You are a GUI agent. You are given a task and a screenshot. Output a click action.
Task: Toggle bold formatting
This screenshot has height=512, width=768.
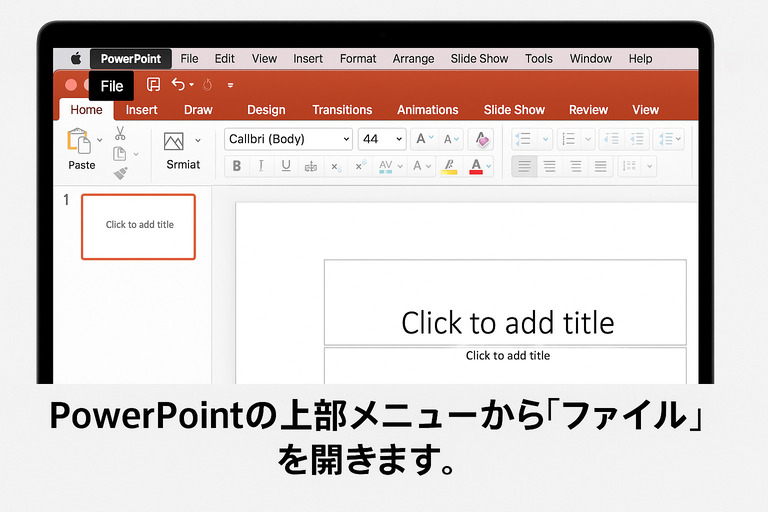pos(237,166)
